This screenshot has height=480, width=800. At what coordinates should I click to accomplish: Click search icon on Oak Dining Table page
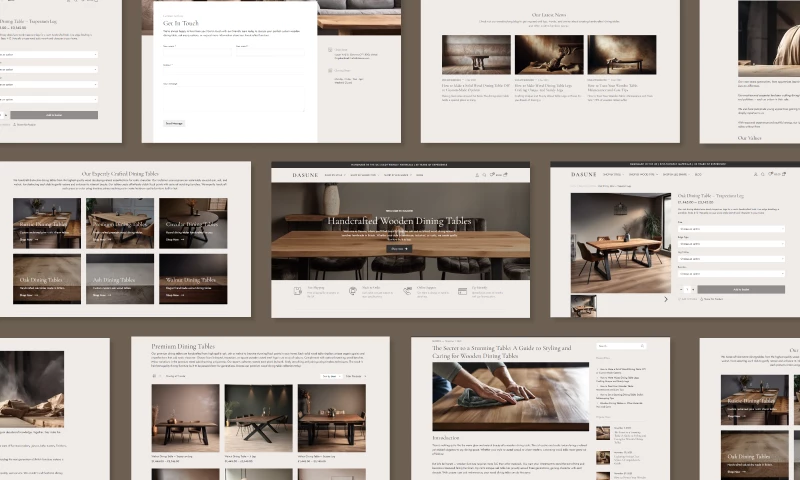tap(763, 174)
